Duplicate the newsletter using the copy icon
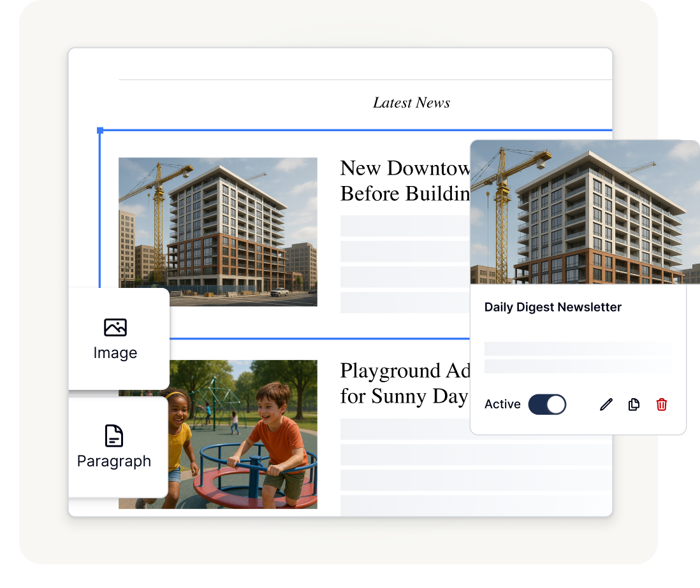The height and width of the screenshot is (588, 700). 634,405
